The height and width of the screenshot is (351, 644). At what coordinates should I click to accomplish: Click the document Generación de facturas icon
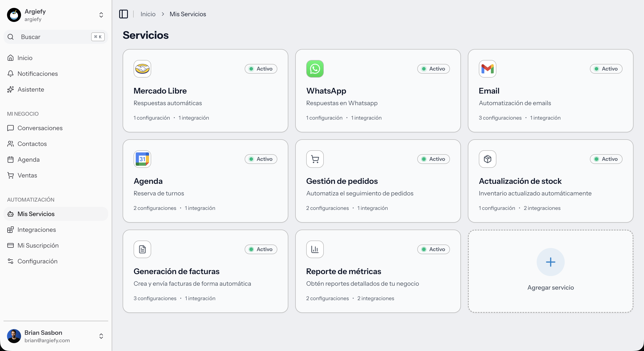tap(142, 249)
